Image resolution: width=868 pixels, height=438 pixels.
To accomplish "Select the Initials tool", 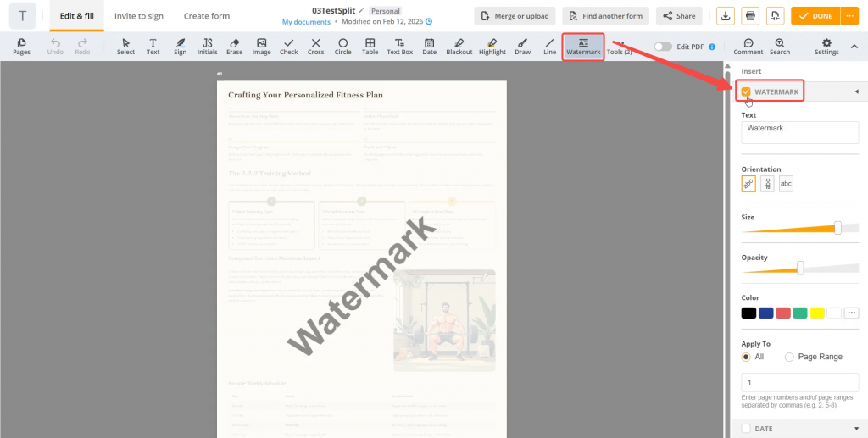I will click(207, 47).
